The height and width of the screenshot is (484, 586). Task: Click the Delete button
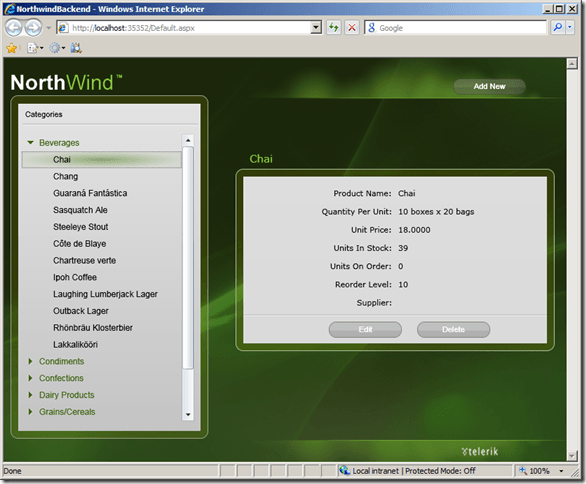(453, 329)
